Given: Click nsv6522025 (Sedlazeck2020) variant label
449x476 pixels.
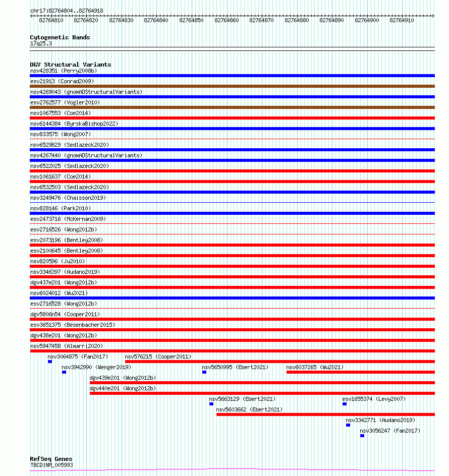Looking at the screenshot, I should (x=70, y=166).
